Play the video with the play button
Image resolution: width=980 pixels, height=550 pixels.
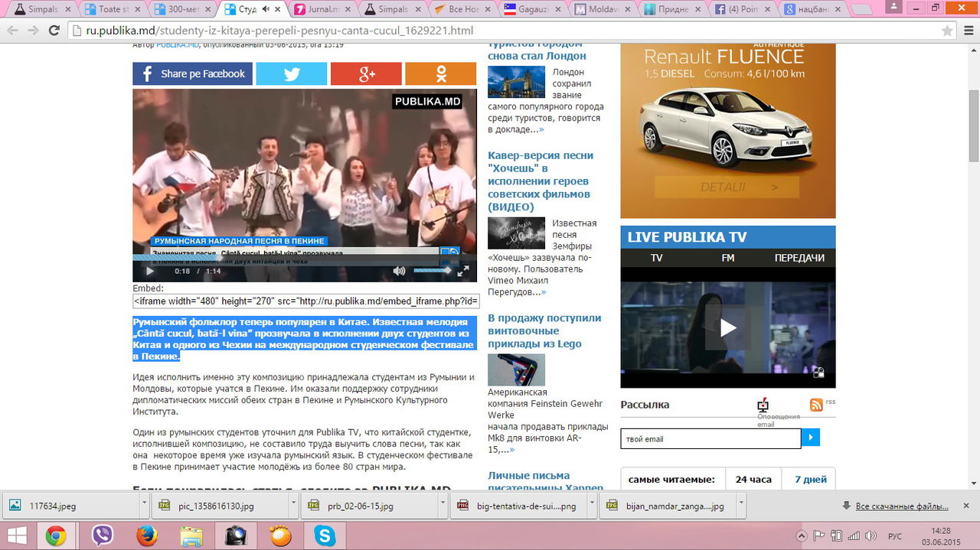click(x=150, y=271)
